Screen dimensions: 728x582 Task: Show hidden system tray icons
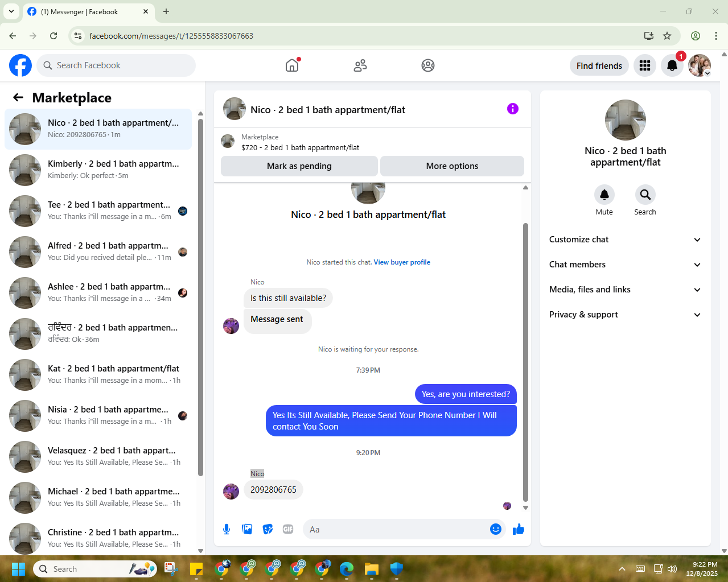coord(622,569)
